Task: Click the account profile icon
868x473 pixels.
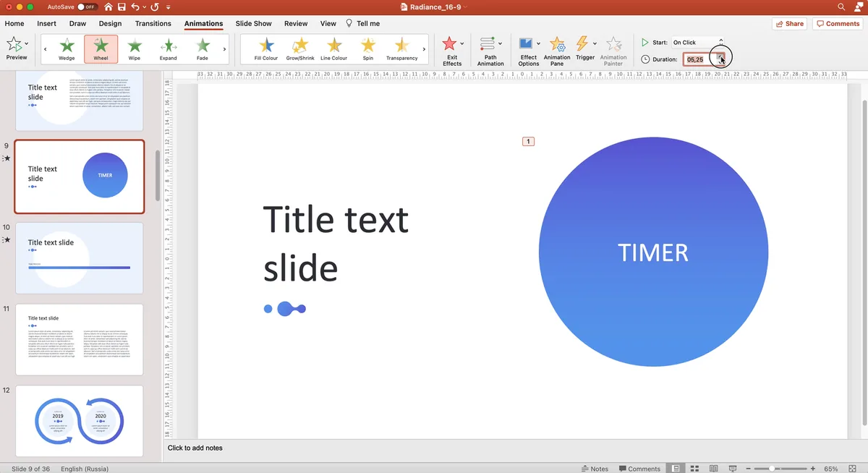Action: (x=858, y=7)
